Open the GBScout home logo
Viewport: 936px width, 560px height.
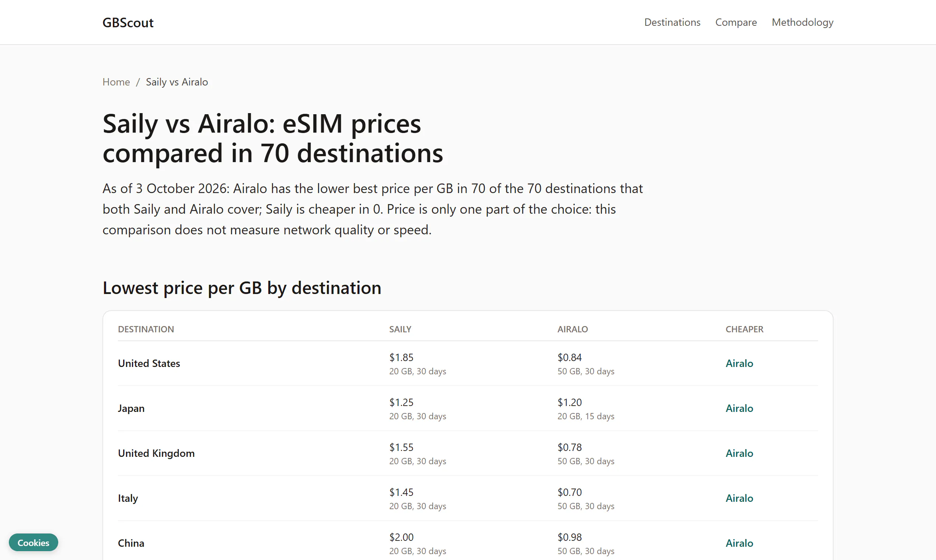tap(128, 22)
